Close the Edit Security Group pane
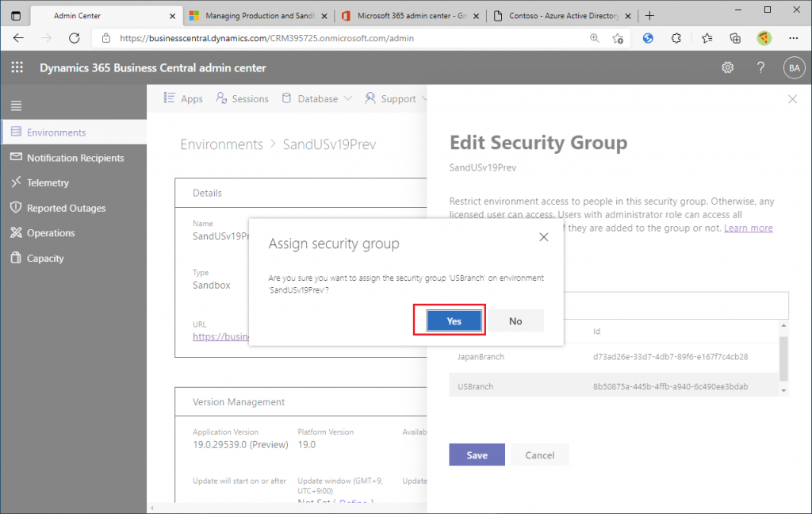 792,99
